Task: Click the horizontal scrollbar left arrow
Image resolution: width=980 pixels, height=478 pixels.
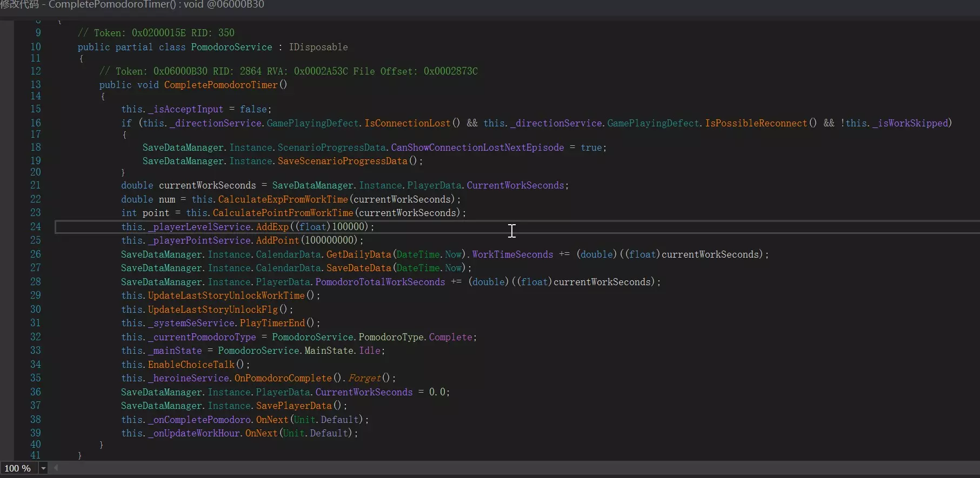Action: (x=56, y=468)
